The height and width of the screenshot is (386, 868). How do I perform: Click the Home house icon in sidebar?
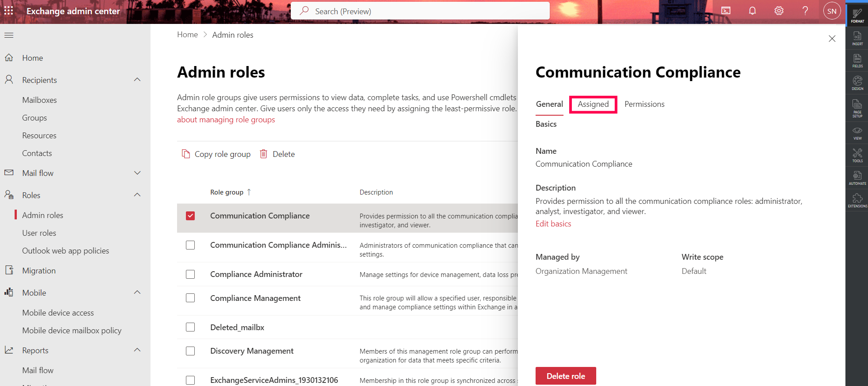coord(9,58)
